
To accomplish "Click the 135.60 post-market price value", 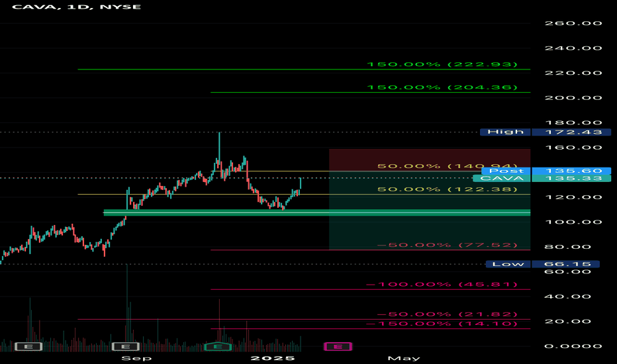I will point(571,171).
